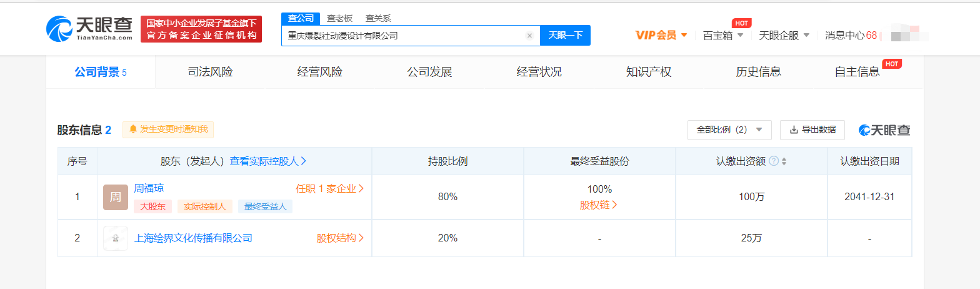Open 上海绘界文化传播有限公司 link
980x289 pixels.
[193, 238]
